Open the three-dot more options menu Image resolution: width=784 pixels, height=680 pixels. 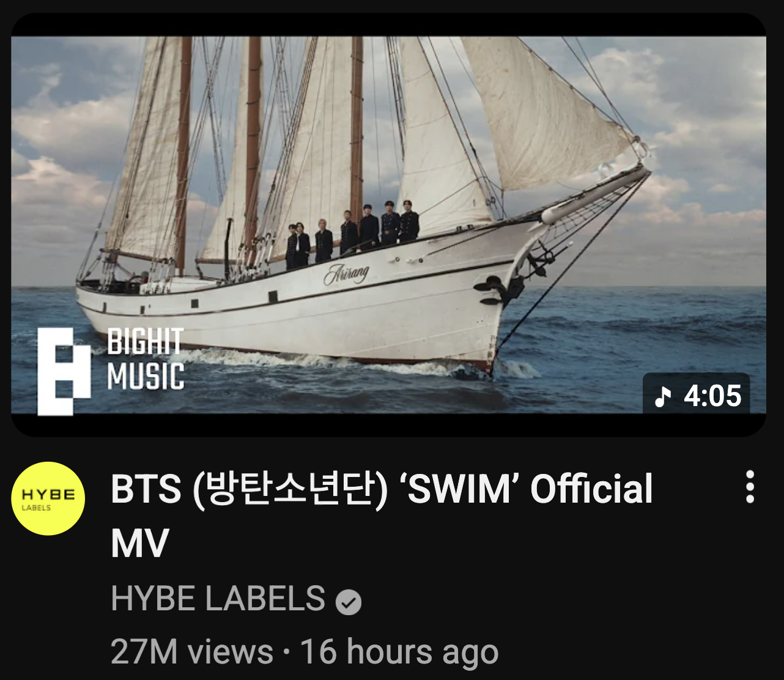pyautogui.click(x=750, y=487)
